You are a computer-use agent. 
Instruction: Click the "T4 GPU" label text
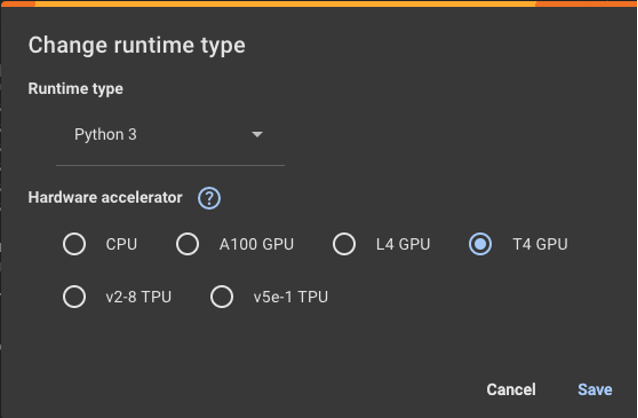pos(540,244)
